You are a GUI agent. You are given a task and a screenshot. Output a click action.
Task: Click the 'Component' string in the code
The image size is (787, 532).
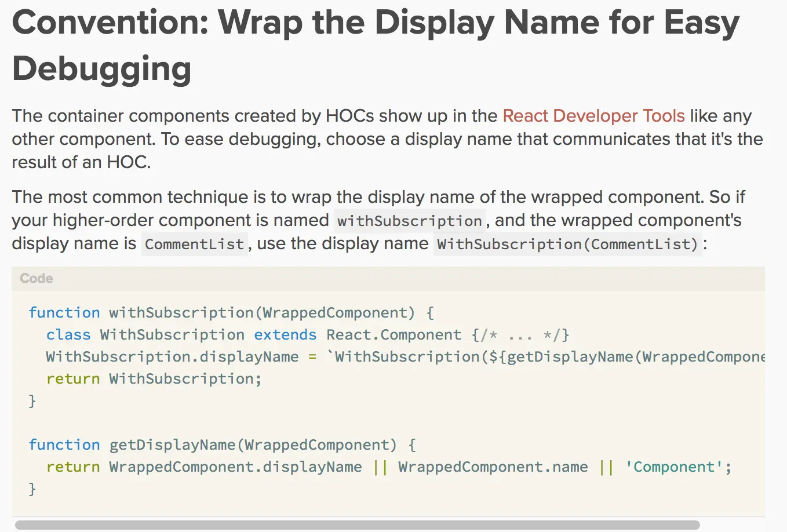click(674, 467)
